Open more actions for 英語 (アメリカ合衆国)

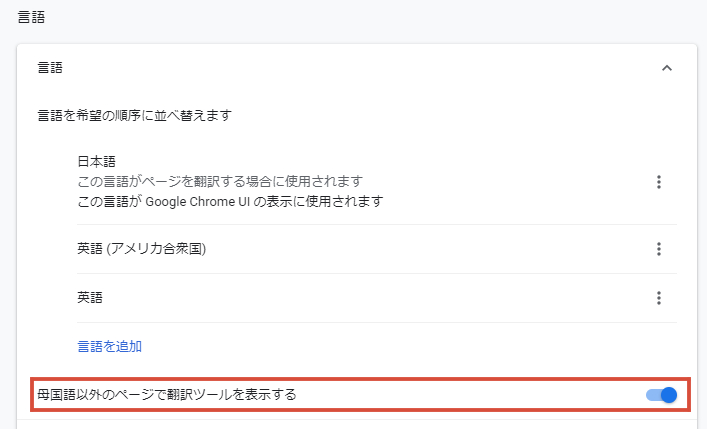(x=659, y=249)
